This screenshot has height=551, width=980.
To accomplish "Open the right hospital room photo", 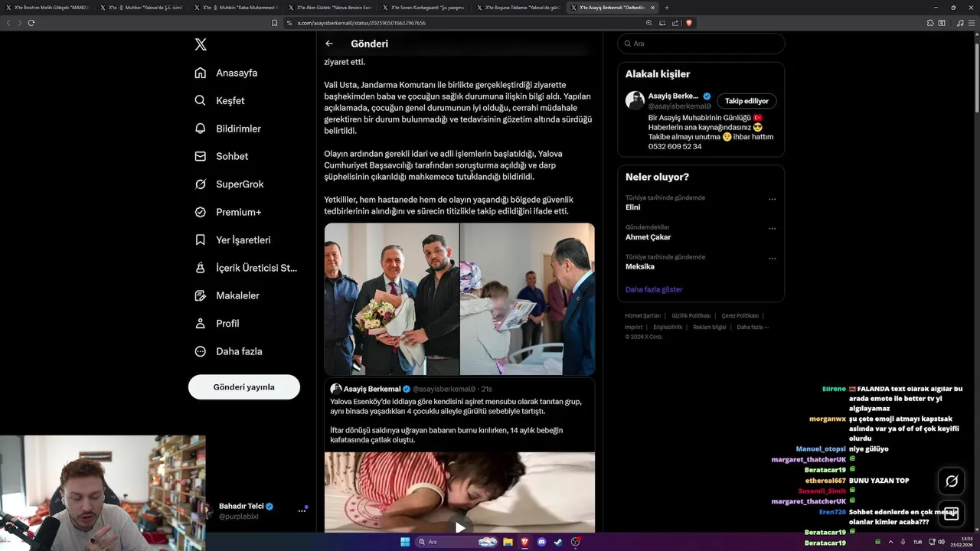I will (x=528, y=299).
